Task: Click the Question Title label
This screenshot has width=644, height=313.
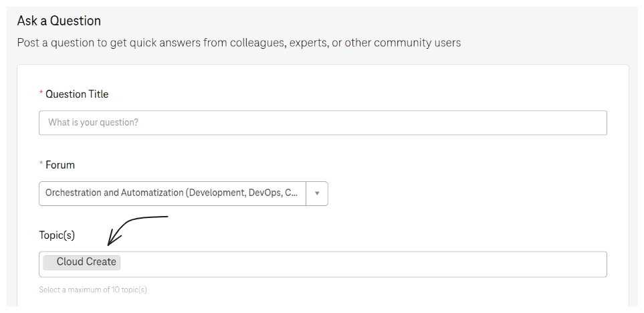Action: click(77, 94)
